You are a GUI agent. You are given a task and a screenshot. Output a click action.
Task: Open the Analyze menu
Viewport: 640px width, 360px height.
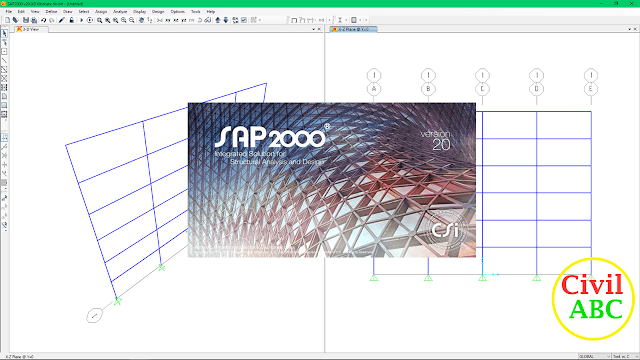coord(120,12)
